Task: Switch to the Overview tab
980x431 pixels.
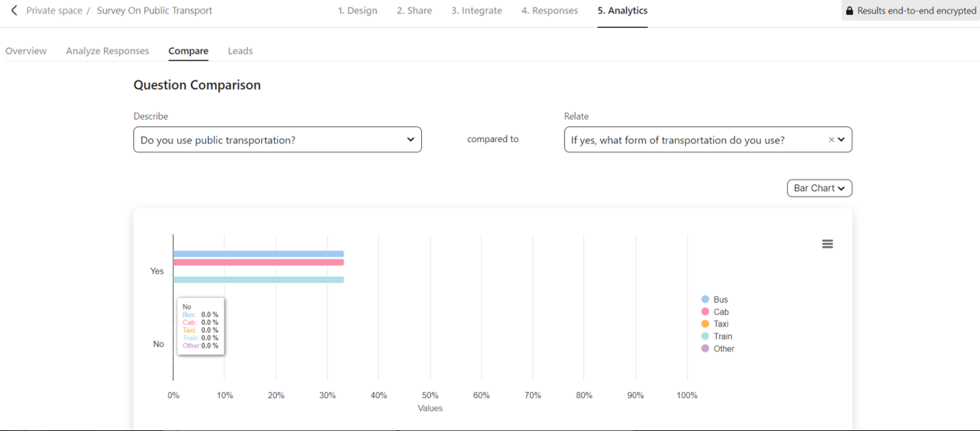Action: pos(26,51)
